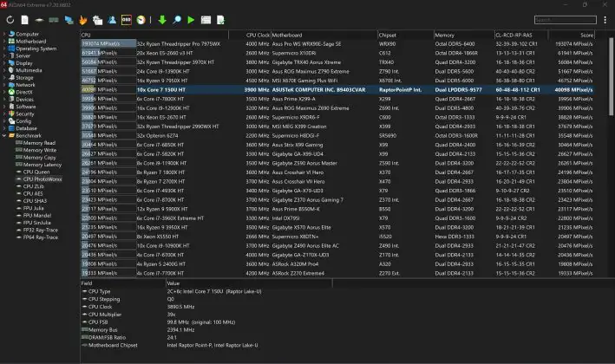Sort by the Score column header
Viewport: 615px width, 364px height.
pos(572,35)
